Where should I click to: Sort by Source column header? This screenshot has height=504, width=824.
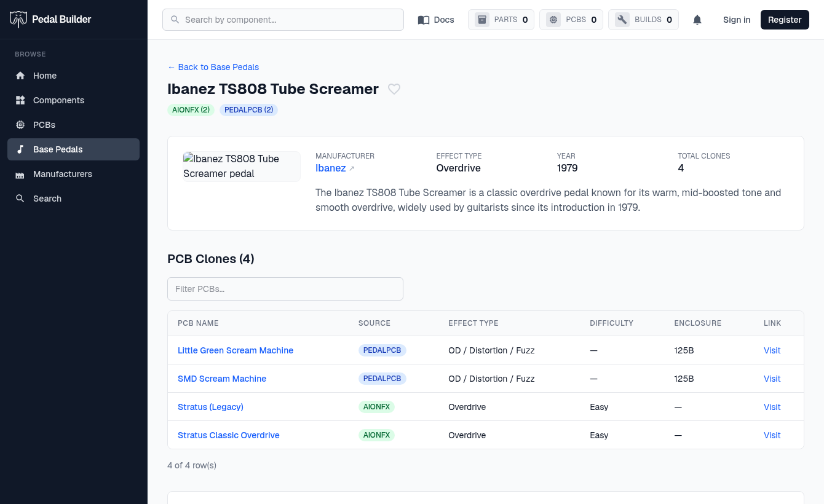(374, 323)
